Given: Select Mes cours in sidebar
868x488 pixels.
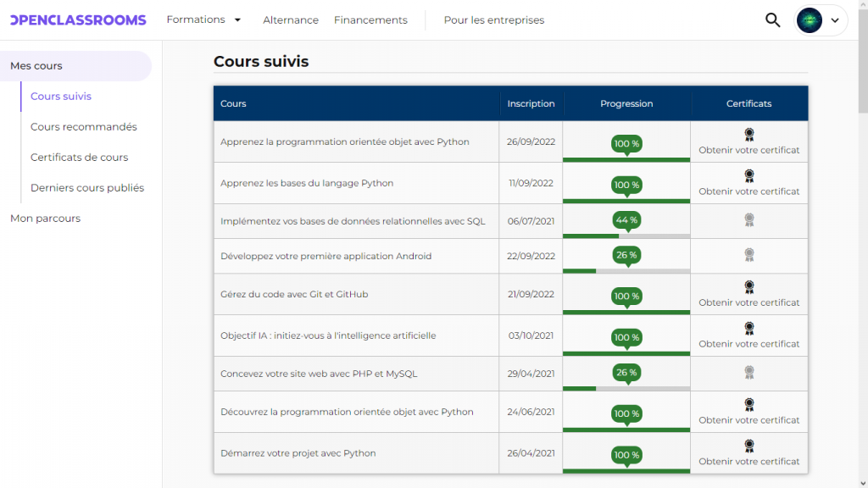Looking at the screenshot, I should coord(75,66).
